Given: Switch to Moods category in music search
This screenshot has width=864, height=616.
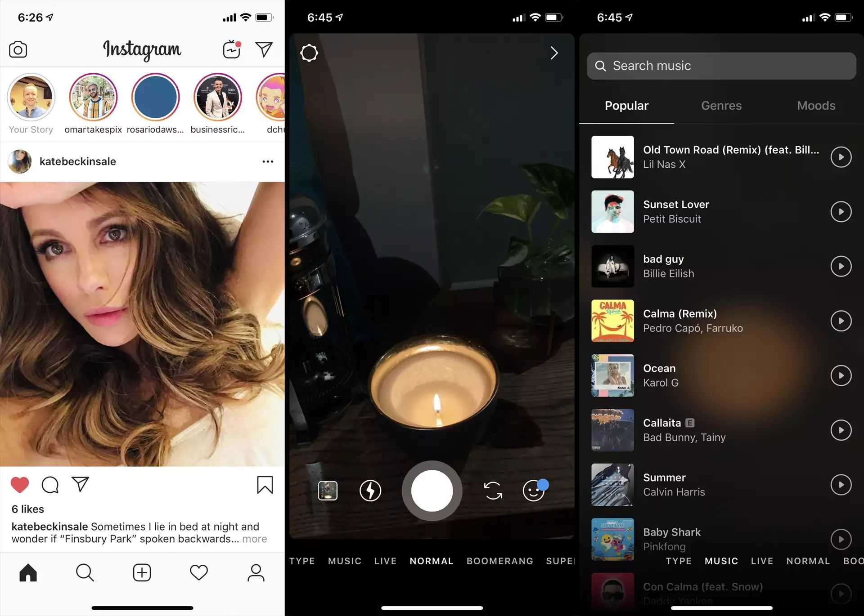Looking at the screenshot, I should 817,105.
